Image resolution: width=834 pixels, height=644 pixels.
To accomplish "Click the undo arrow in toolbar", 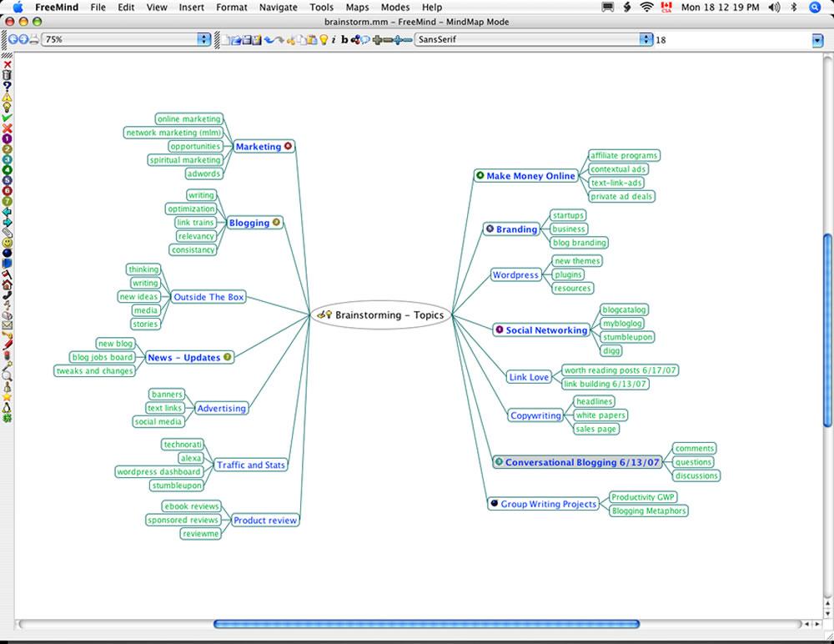I will [269, 39].
